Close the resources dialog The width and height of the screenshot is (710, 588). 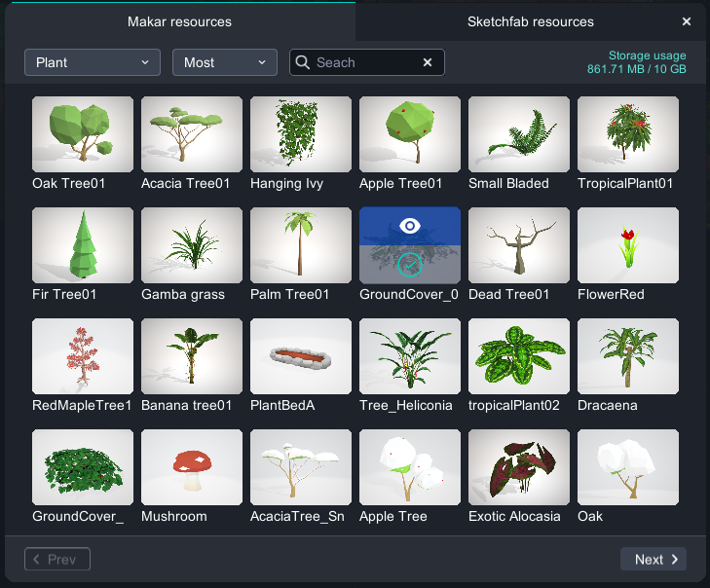687,21
